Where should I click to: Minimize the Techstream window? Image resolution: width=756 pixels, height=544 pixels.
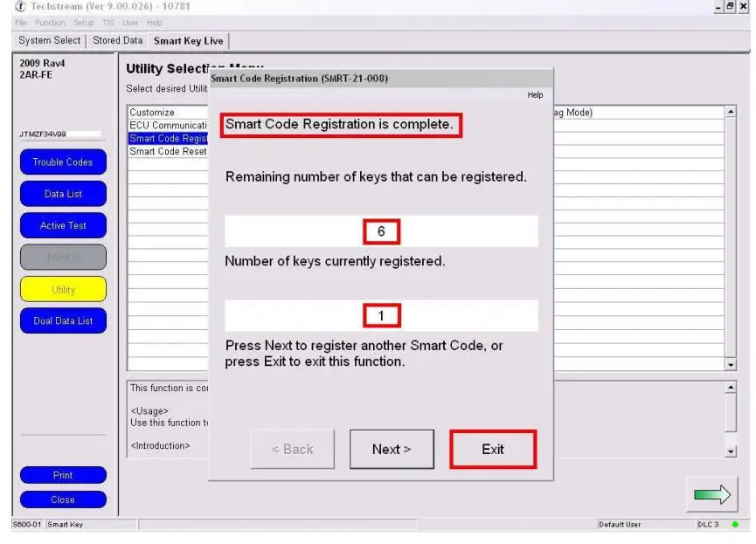click(718, 7)
